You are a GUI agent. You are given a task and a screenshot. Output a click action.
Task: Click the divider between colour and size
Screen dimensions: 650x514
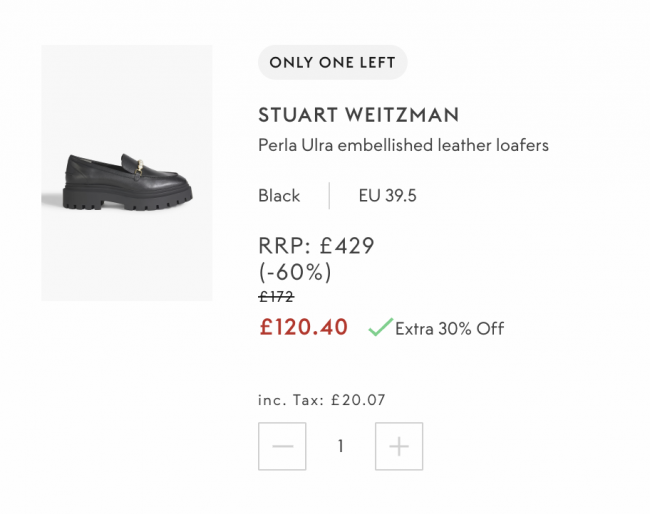(x=329, y=196)
